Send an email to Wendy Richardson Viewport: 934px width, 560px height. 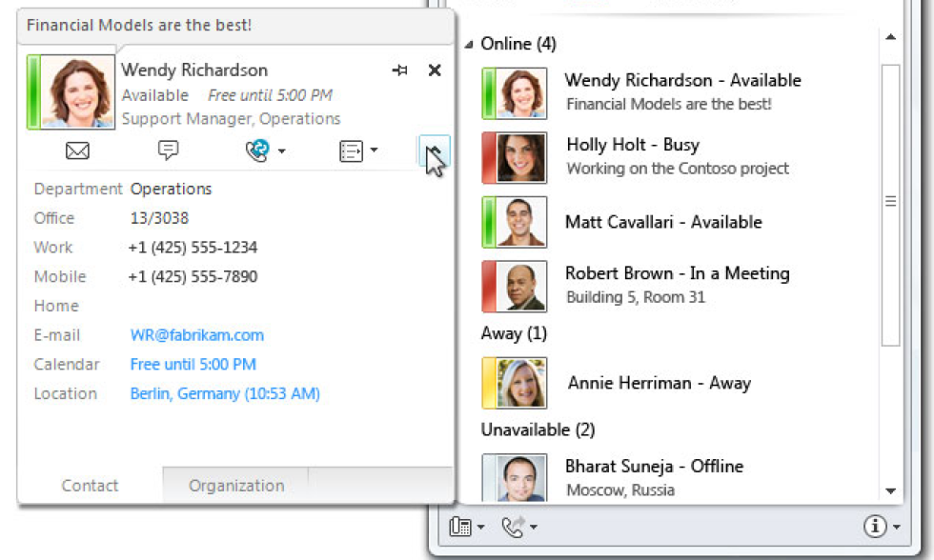77,150
